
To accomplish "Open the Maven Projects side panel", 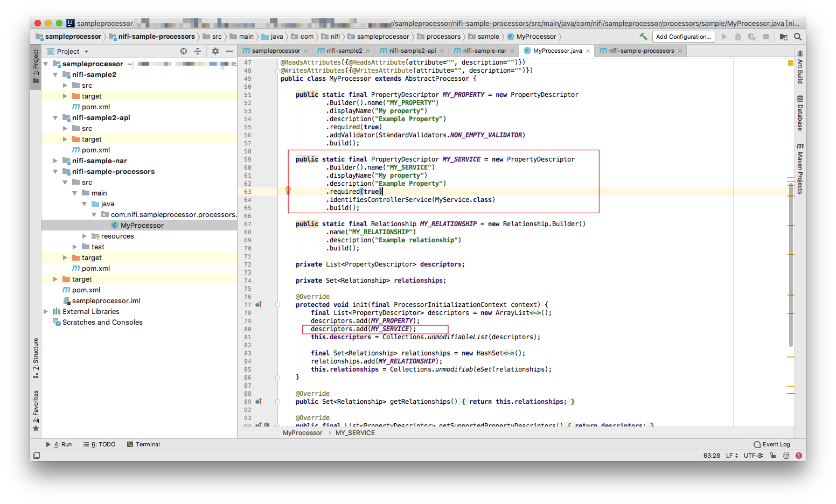I will 800,169.
